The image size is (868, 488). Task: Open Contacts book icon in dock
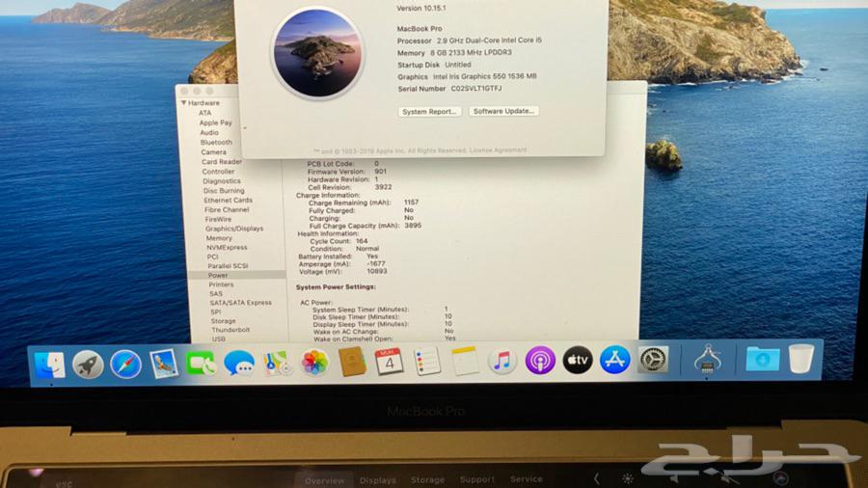[x=352, y=363]
